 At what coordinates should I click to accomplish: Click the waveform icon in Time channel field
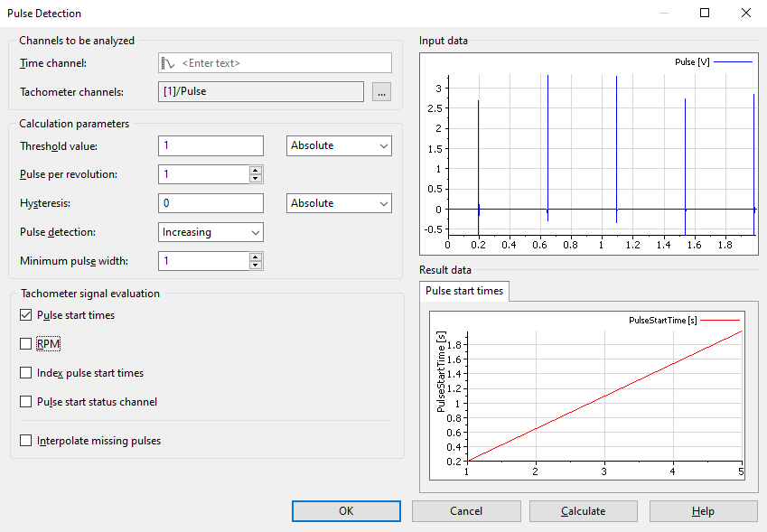(169, 63)
